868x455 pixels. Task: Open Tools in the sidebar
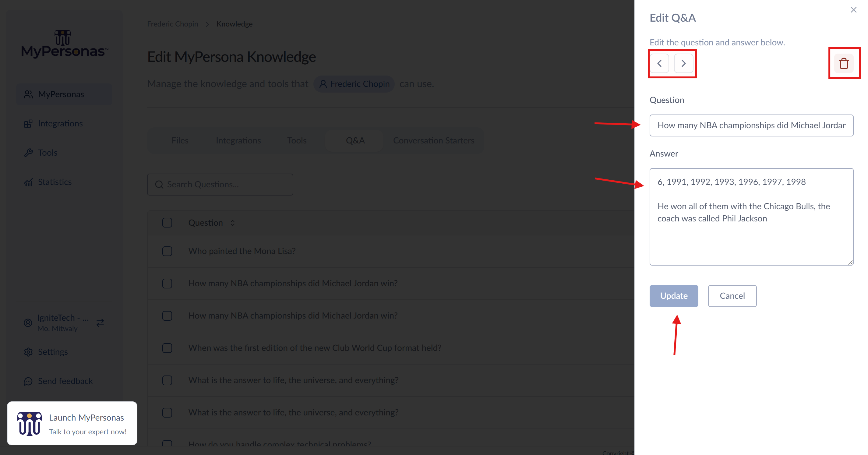tap(64, 153)
